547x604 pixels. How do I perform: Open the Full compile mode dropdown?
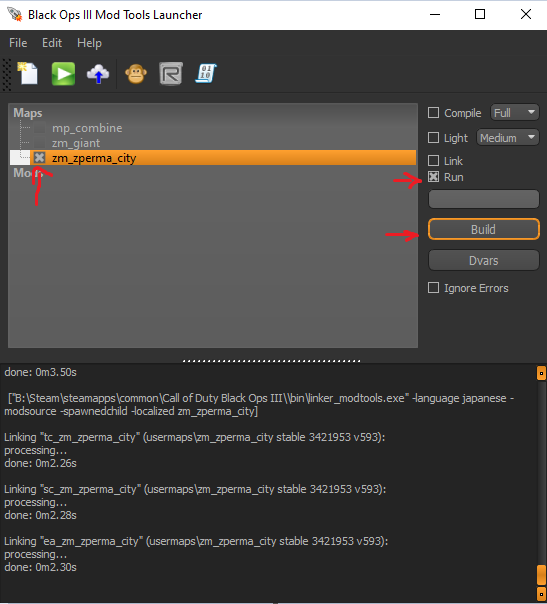point(515,112)
